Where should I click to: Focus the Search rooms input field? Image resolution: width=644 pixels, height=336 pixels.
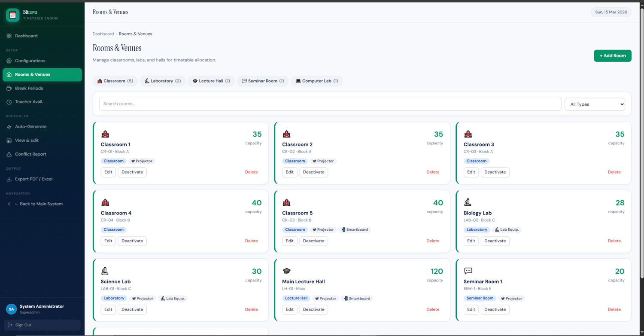pos(330,104)
